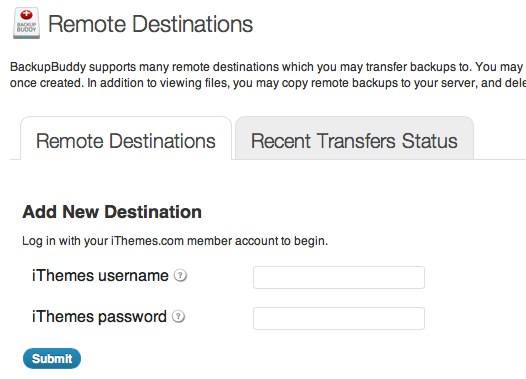This screenshot has height=379, width=526.
Task: Click the red plus badge on BackupBuddy logo
Action: click(26, 15)
